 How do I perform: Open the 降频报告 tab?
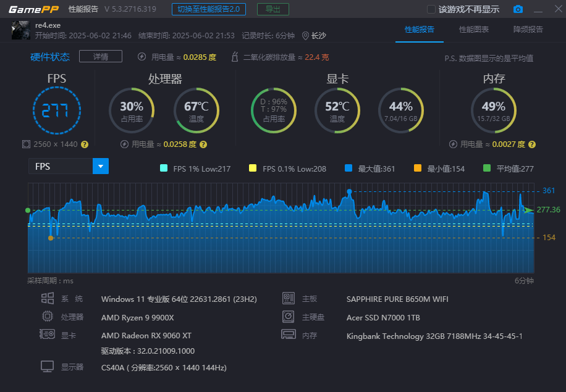(528, 30)
